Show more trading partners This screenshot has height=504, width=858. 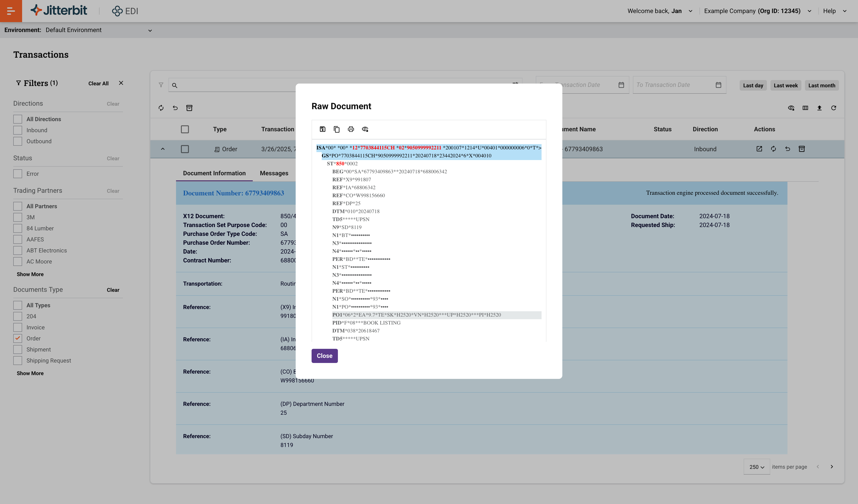click(30, 274)
